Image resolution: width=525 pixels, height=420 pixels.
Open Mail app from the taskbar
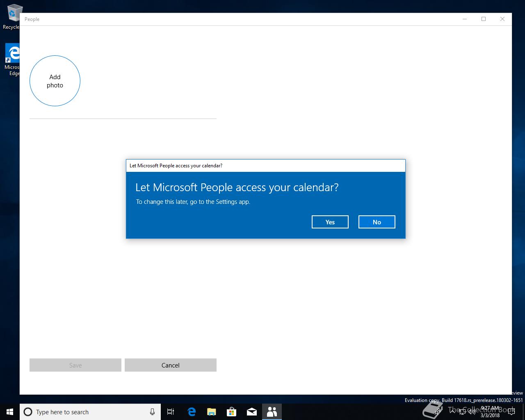[251, 412]
